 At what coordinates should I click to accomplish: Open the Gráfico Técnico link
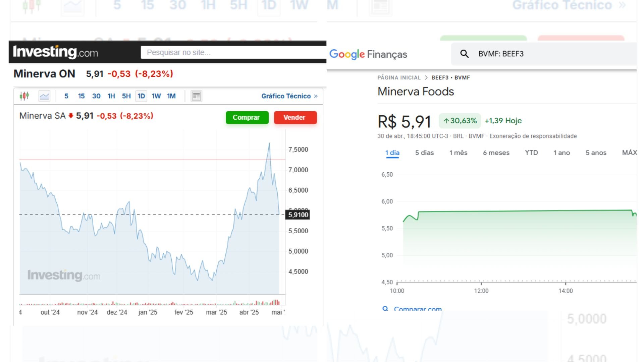[286, 96]
